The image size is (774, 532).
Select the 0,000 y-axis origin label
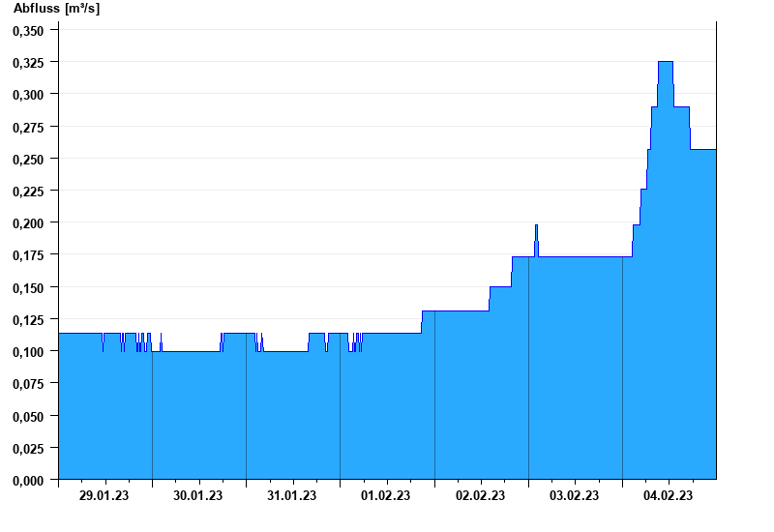28,480
